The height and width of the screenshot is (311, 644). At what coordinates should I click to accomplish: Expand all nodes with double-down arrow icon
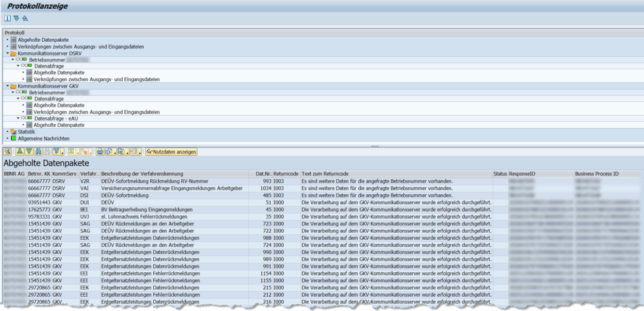16,19
